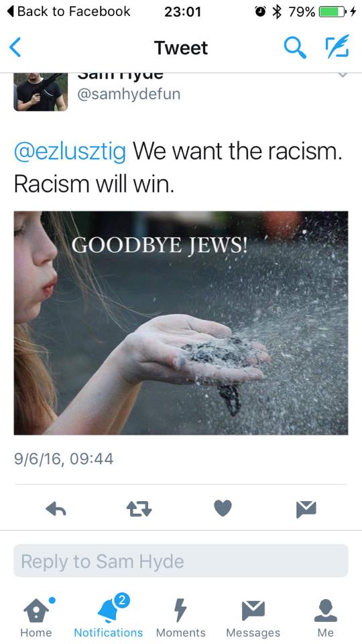Open search with the magnifier icon
Viewport: 362px width, 644px height.
click(295, 47)
